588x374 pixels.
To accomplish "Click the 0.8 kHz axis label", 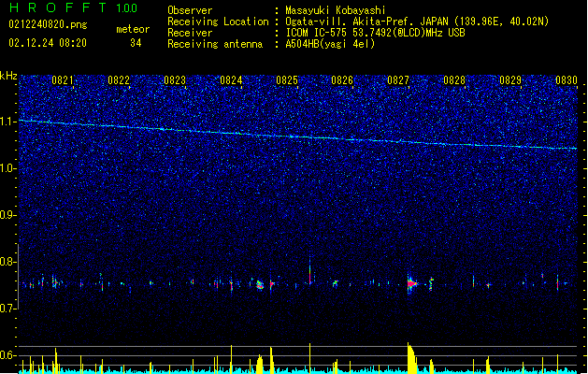I will (8, 262).
